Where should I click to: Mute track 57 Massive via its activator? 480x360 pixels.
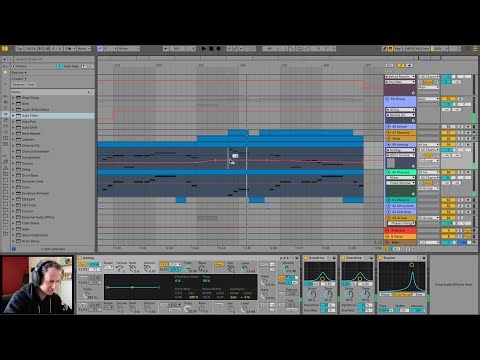point(448,133)
